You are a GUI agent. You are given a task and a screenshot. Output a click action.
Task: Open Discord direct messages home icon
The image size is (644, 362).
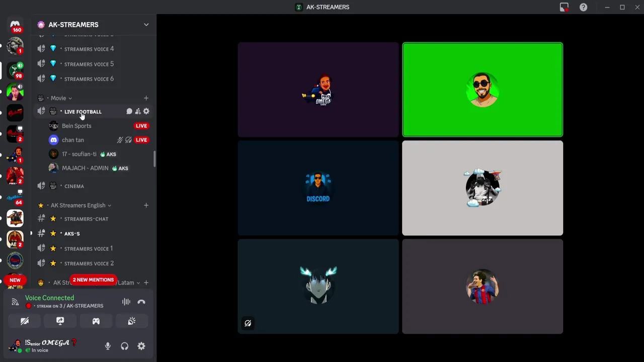15,24
